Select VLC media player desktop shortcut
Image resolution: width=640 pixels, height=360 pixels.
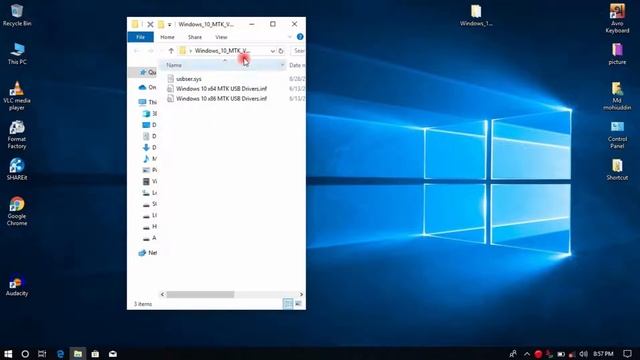[17, 96]
